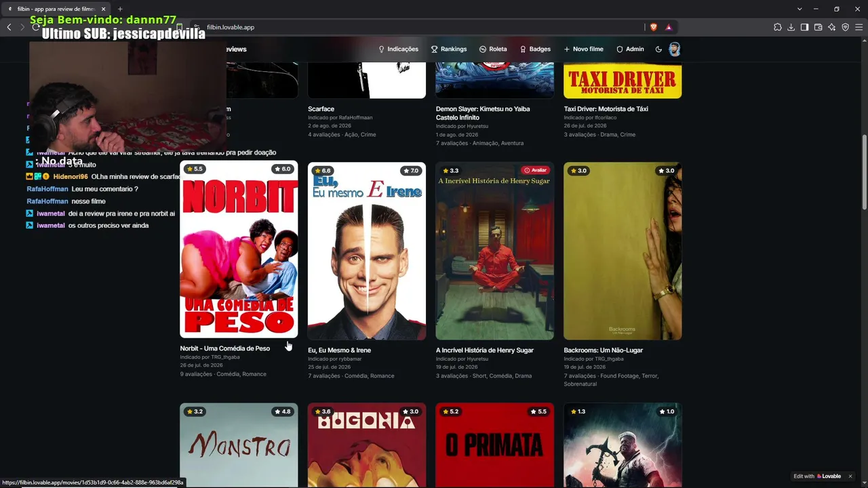
Task: Click the page scrollbar thumb
Action: (864, 173)
